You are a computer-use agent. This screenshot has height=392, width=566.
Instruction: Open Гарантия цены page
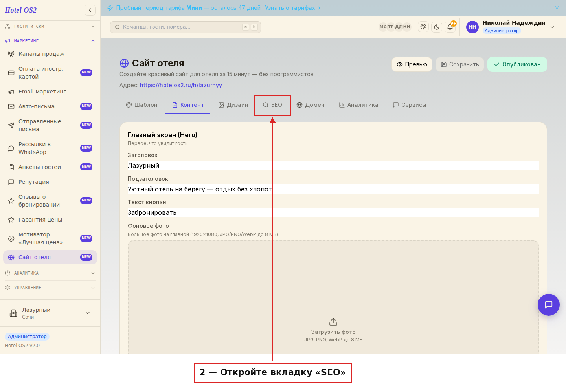tap(50, 220)
